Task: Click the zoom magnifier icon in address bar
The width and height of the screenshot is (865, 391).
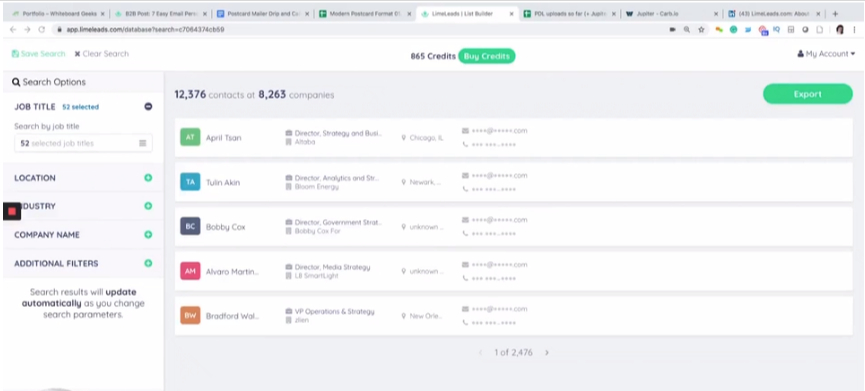Action: (x=687, y=30)
